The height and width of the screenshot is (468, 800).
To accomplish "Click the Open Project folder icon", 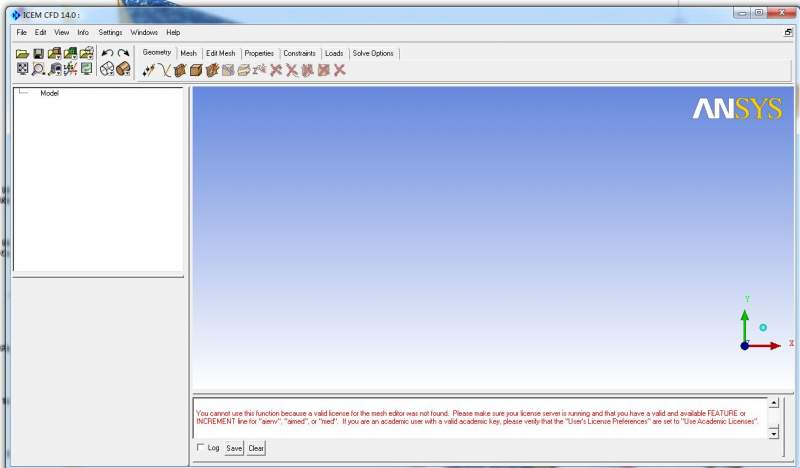I will pos(22,53).
